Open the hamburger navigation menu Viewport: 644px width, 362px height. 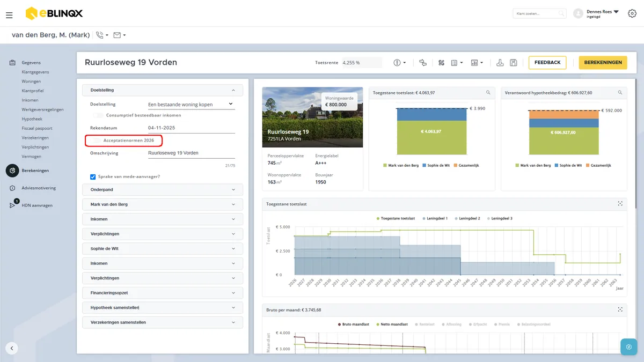click(x=9, y=15)
